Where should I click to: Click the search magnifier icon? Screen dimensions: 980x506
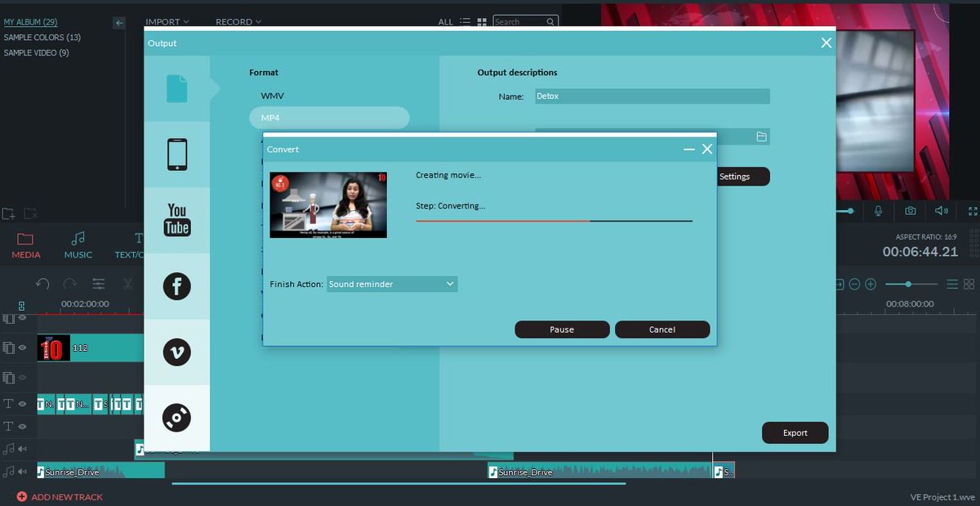(550, 22)
